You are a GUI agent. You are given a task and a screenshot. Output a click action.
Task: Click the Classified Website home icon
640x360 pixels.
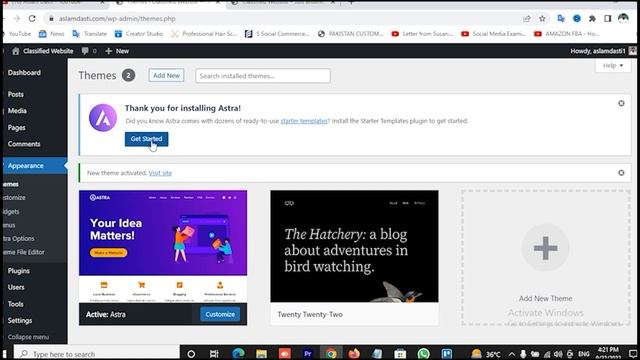(x=16, y=51)
